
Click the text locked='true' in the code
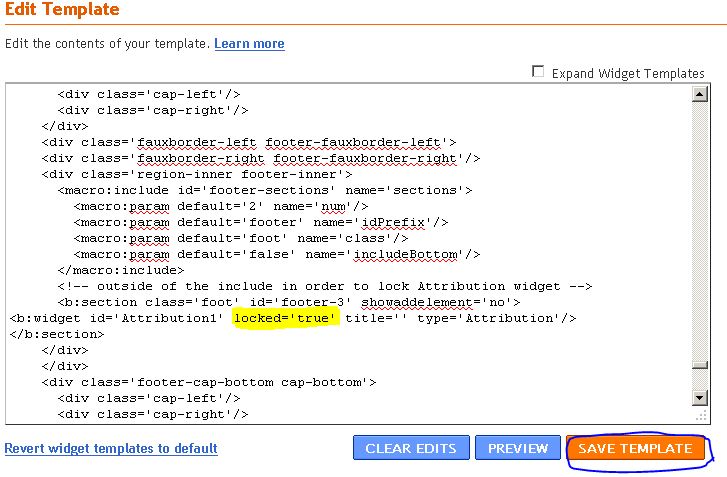285,318
